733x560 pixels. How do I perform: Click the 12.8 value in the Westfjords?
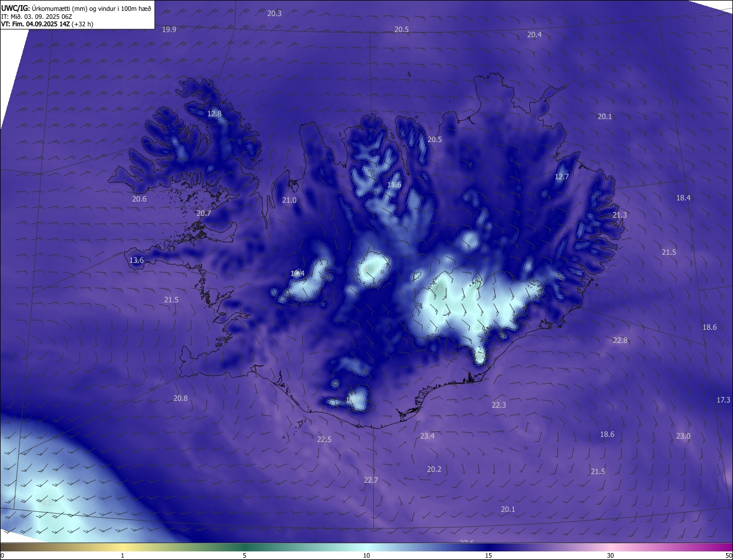(x=214, y=113)
